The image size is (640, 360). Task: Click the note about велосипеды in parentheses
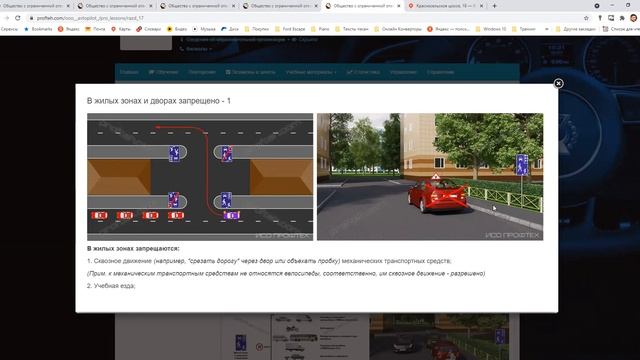click(x=286, y=273)
